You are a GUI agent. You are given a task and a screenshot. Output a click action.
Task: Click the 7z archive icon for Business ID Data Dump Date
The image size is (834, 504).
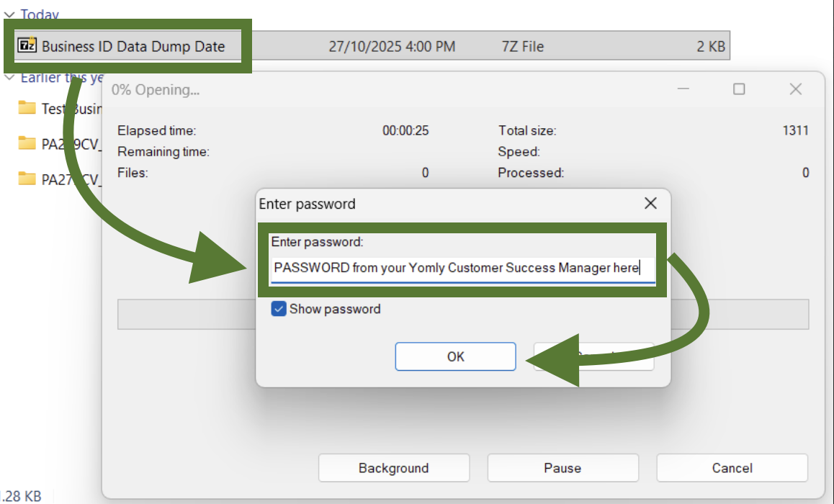coord(27,46)
